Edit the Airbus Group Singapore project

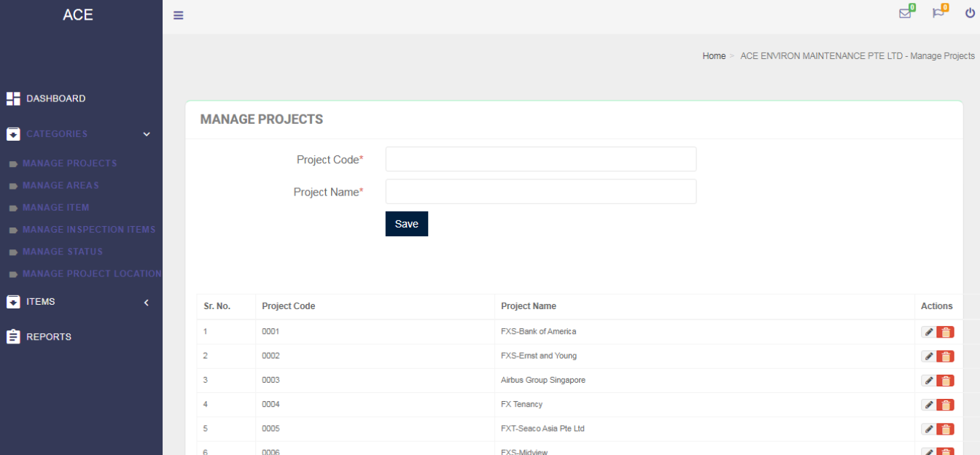point(928,381)
